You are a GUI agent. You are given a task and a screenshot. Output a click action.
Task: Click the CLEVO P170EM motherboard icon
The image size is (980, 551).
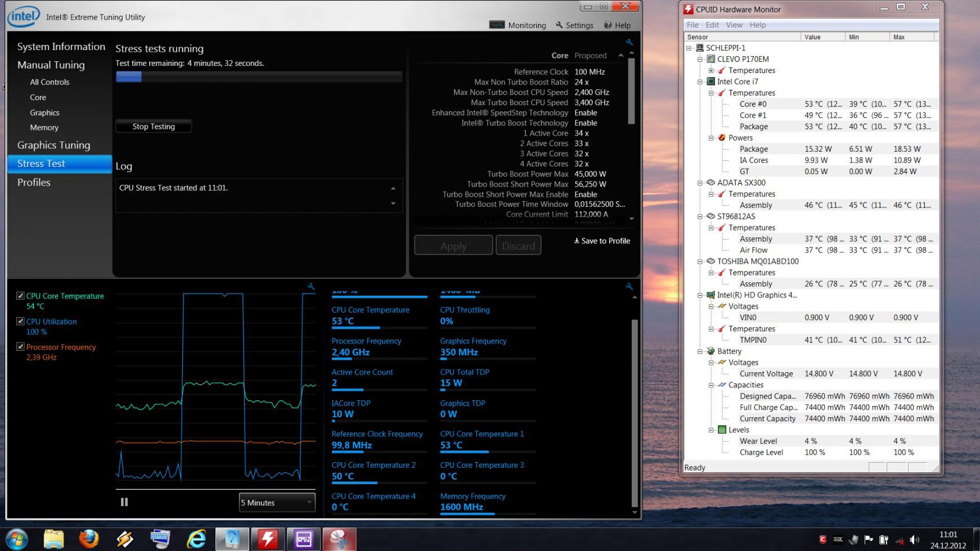[x=711, y=59]
